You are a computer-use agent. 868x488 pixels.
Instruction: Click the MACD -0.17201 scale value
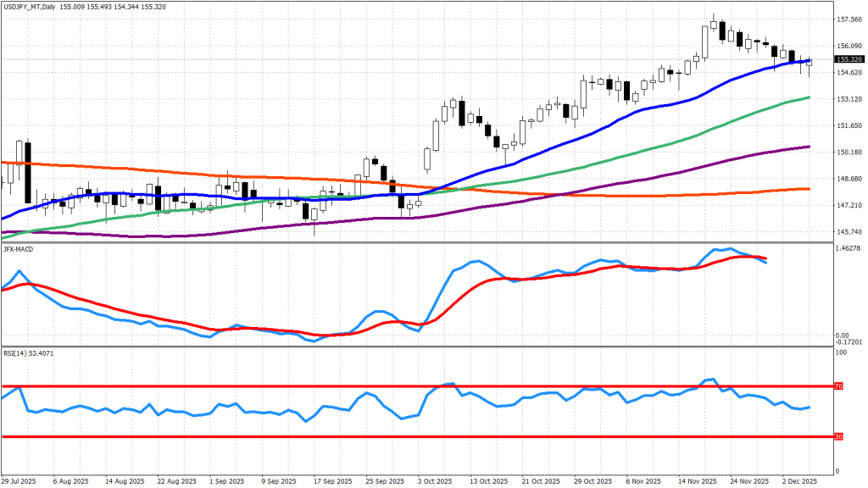(849, 342)
